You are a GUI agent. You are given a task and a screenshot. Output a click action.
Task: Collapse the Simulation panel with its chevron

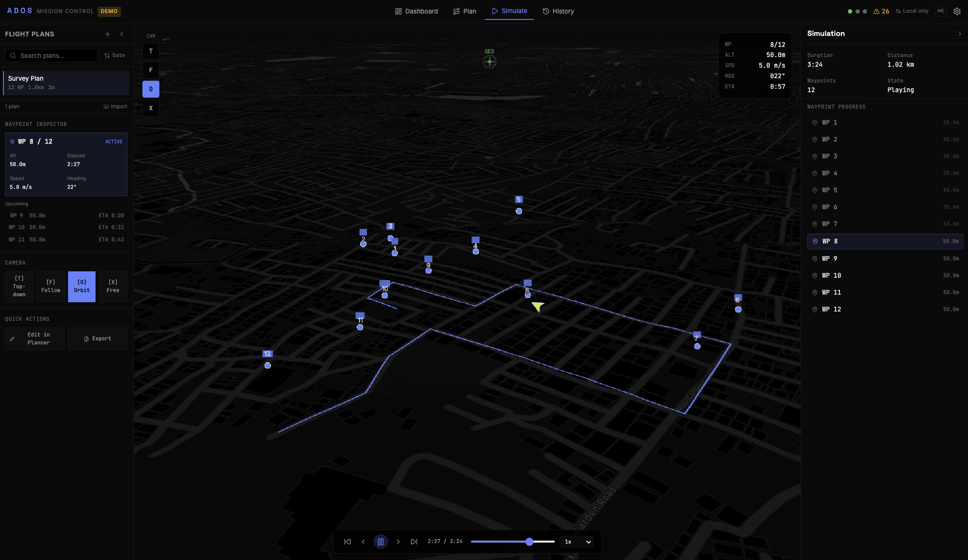(960, 33)
